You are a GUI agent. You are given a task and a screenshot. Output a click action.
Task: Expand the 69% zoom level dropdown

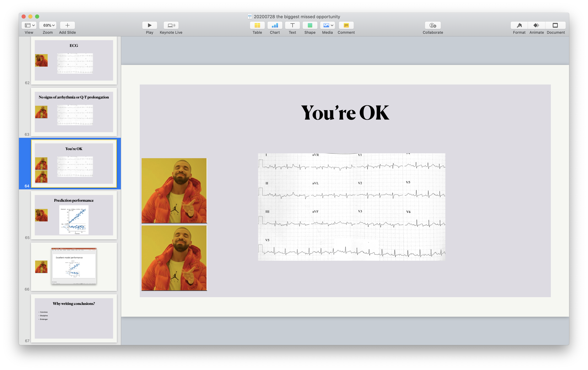click(x=48, y=25)
